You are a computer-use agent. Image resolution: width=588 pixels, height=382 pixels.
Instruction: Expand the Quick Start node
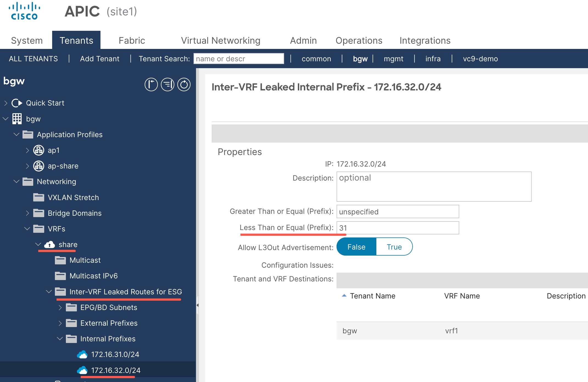[6, 103]
